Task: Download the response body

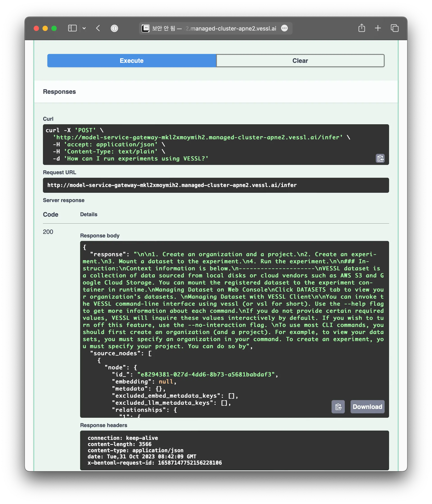Action: (367, 406)
